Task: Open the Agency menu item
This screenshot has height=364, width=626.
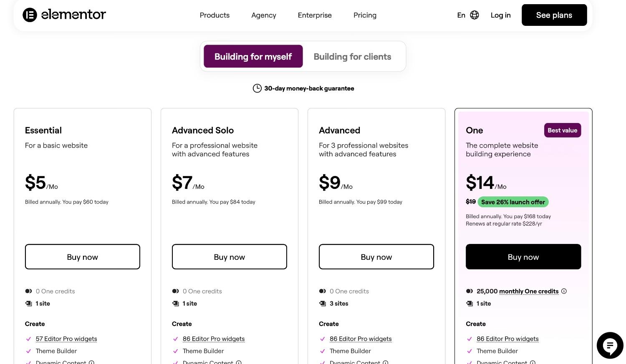Action: click(x=264, y=15)
